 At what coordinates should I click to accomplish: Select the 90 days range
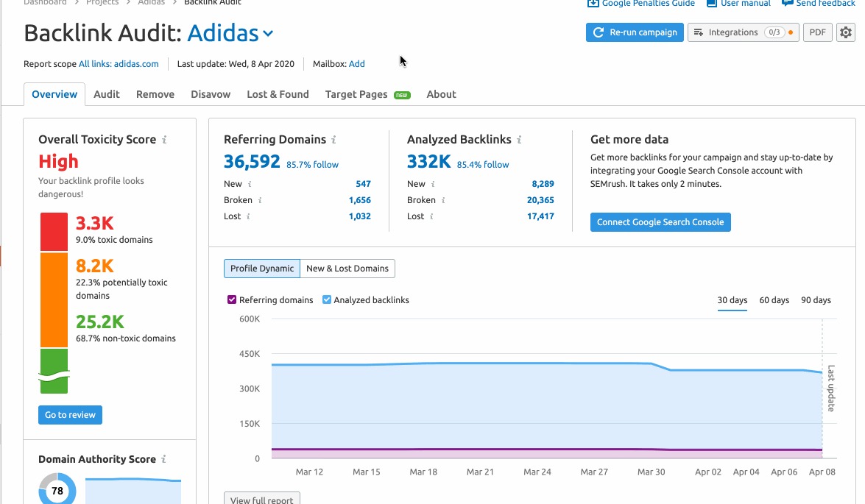click(816, 300)
